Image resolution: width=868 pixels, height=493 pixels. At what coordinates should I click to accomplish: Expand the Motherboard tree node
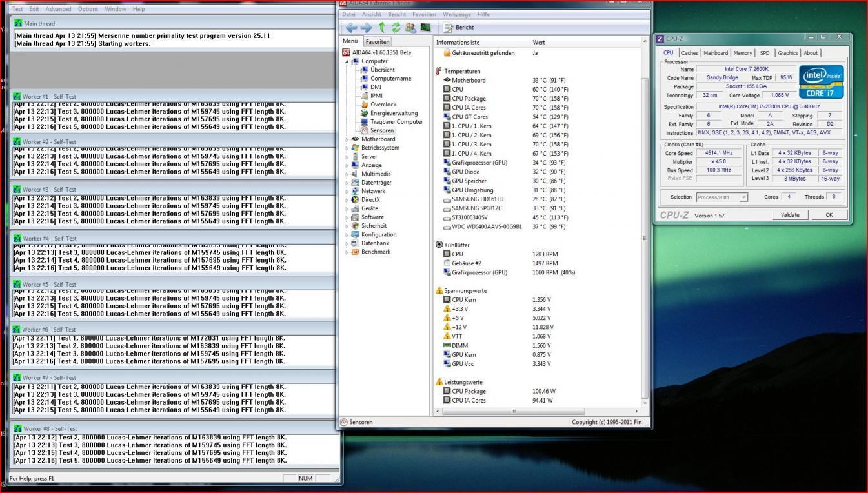(347, 139)
